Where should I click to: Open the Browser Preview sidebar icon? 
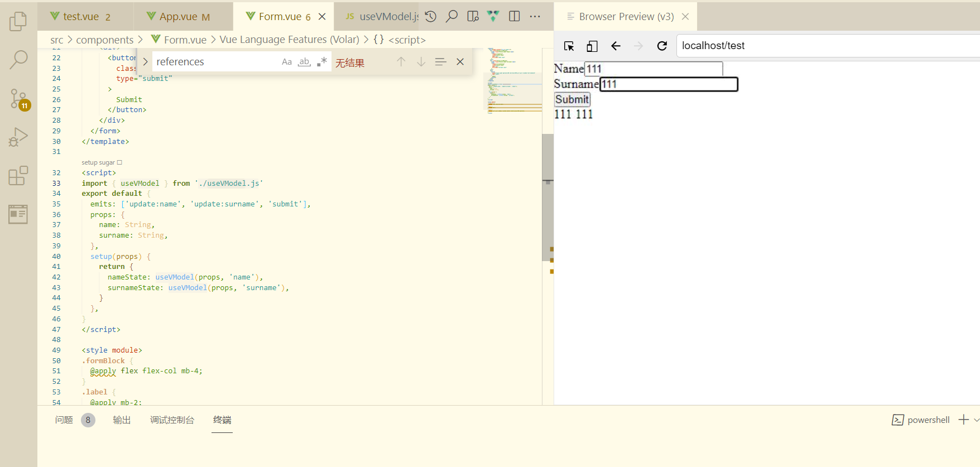point(18,214)
